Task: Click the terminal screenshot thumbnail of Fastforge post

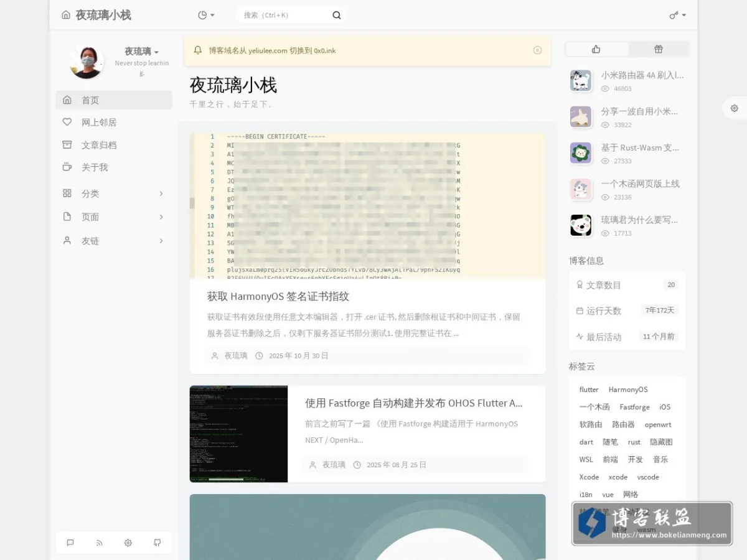Action: [238, 434]
